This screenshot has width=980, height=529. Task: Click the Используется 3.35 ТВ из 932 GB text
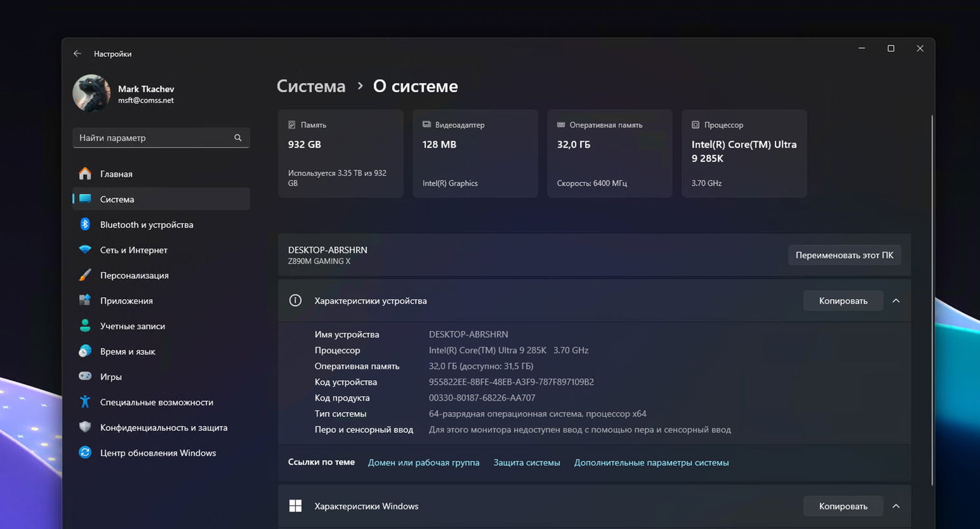coord(337,178)
